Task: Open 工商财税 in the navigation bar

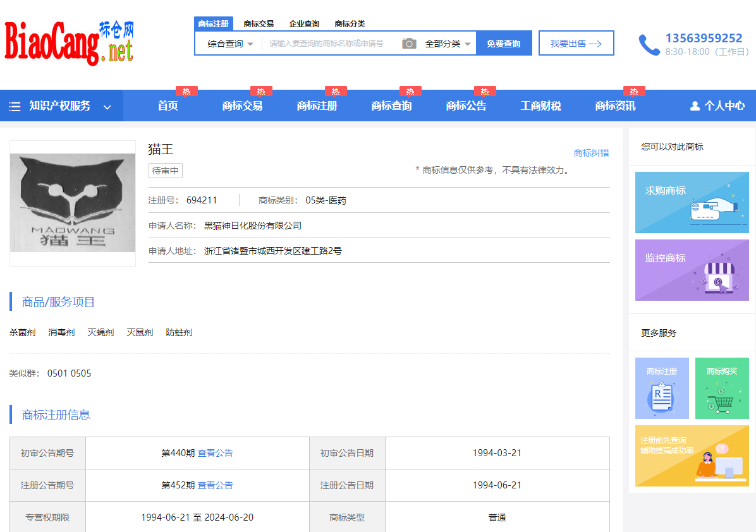Action: [x=540, y=106]
